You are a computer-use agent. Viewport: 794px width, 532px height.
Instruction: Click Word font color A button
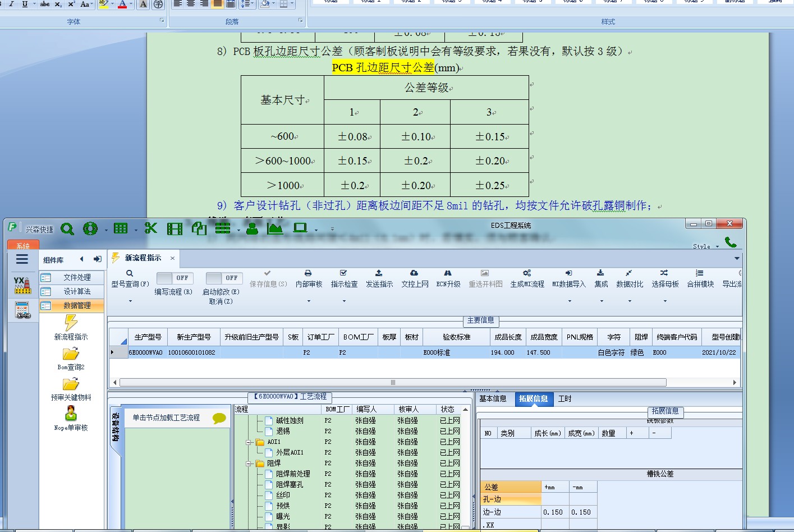pos(122,4)
